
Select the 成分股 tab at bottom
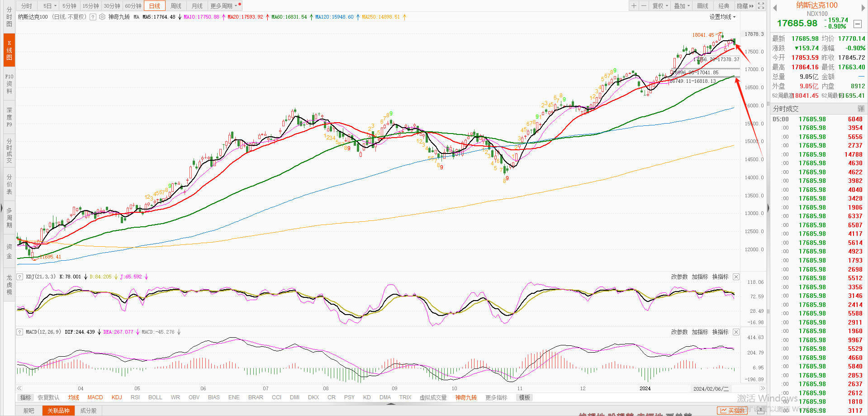point(88,411)
